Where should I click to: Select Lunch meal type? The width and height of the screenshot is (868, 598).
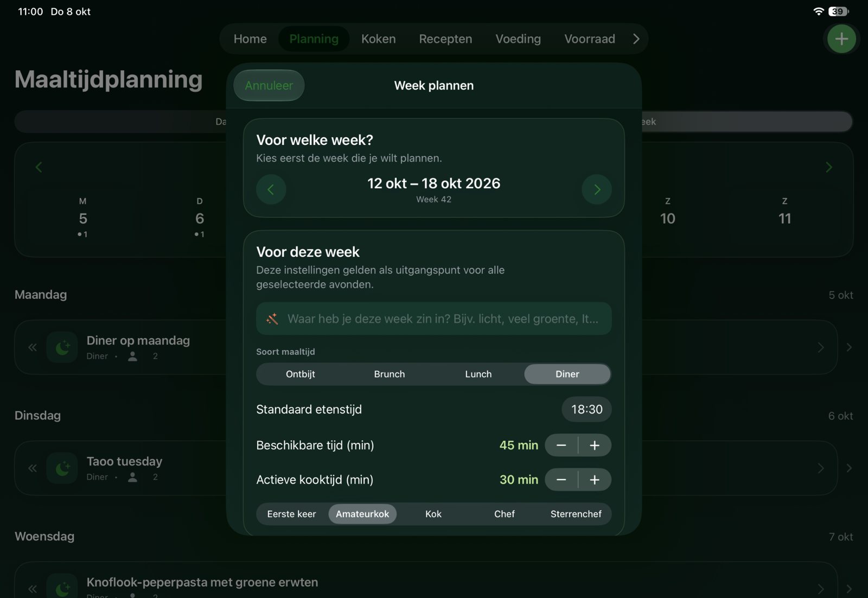tap(478, 374)
